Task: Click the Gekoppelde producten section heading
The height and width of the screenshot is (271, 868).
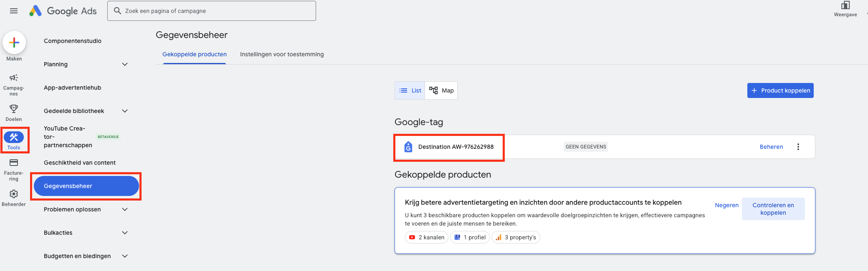Action: 443,175
